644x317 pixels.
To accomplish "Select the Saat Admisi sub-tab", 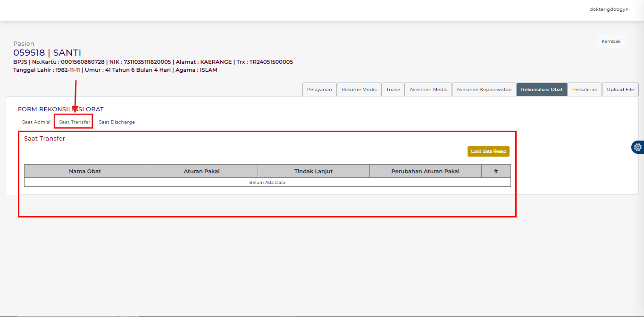I will tap(36, 122).
